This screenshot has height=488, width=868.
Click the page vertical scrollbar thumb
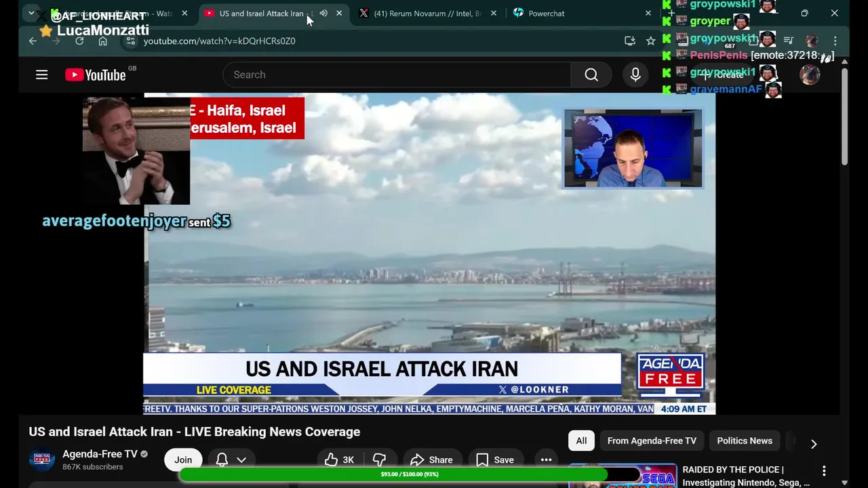[x=844, y=115]
